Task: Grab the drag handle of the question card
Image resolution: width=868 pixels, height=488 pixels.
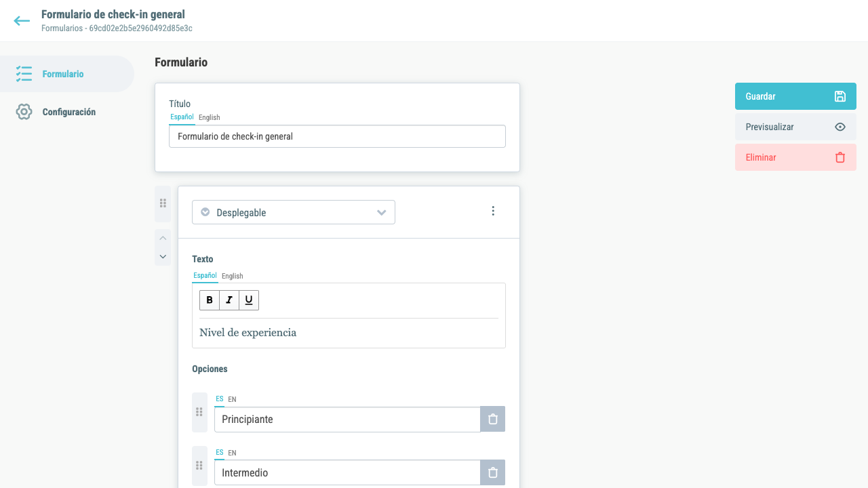Action: tap(163, 203)
